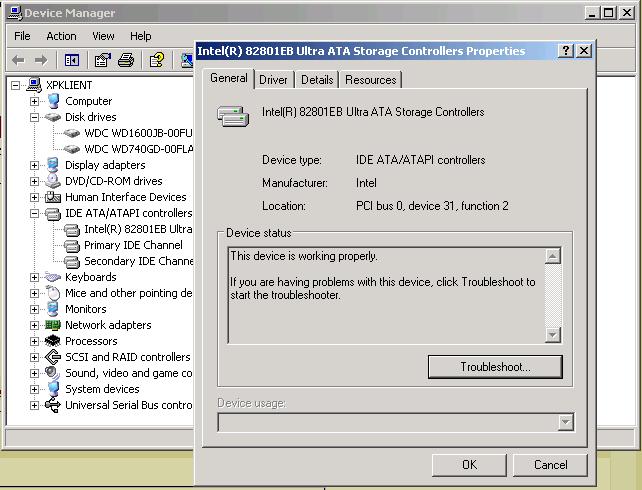Viewport: 642px width, 490px height.
Task: Click the Disk drives category icon
Action: pos(53,117)
